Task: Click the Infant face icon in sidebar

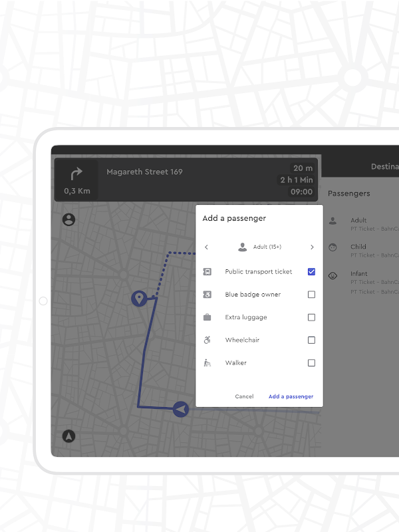Action: pos(333,276)
